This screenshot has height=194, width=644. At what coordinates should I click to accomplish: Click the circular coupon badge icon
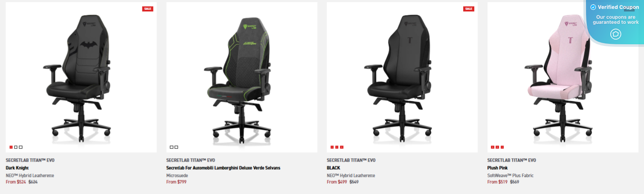tap(615, 34)
